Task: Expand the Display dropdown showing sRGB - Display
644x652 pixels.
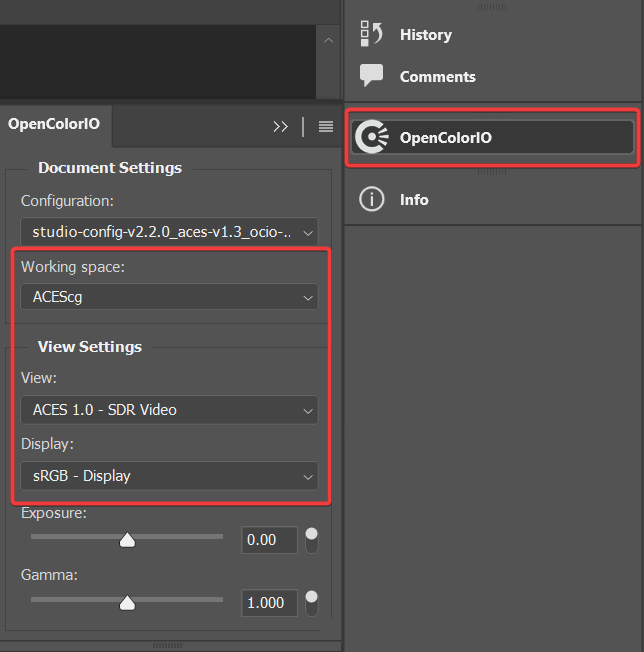Action: (169, 476)
